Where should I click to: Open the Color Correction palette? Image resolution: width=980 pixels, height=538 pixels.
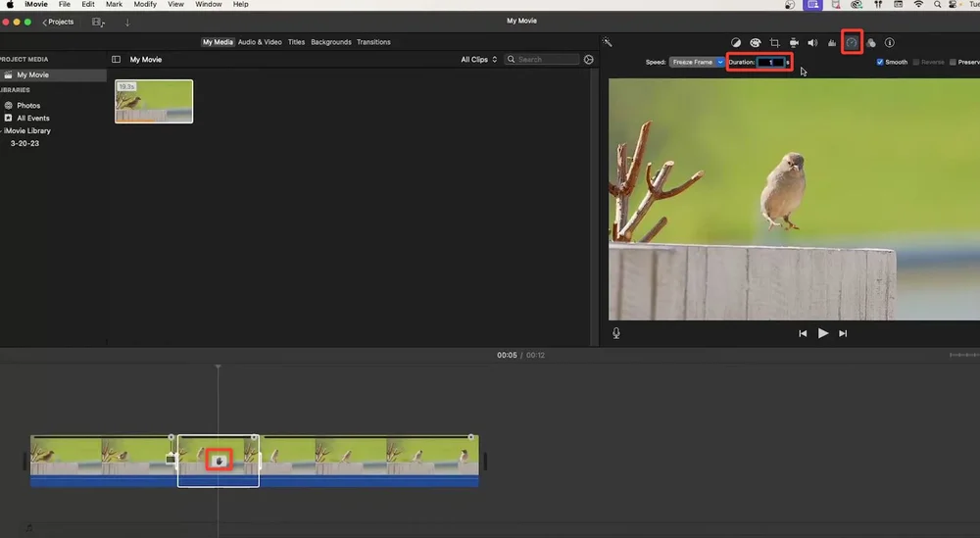tap(756, 43)
